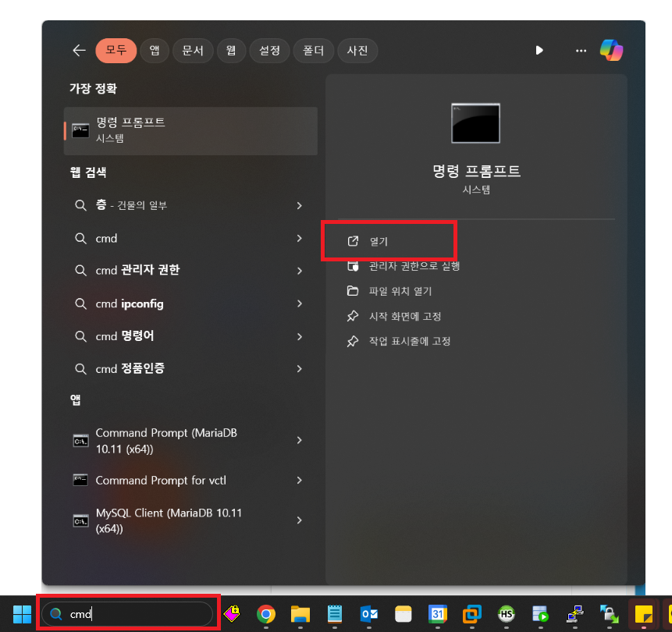Open the Windows Start button

(x=22, y=614)
